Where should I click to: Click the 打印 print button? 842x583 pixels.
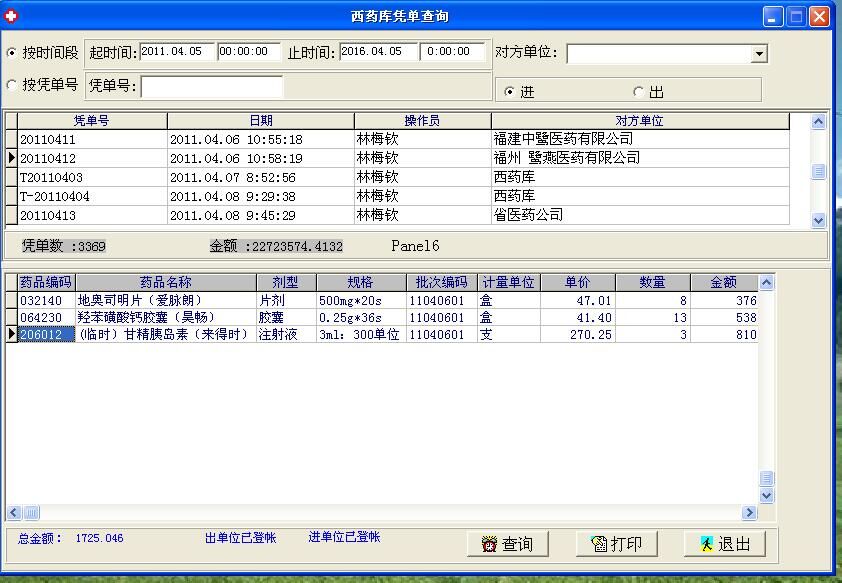[616, 544]
